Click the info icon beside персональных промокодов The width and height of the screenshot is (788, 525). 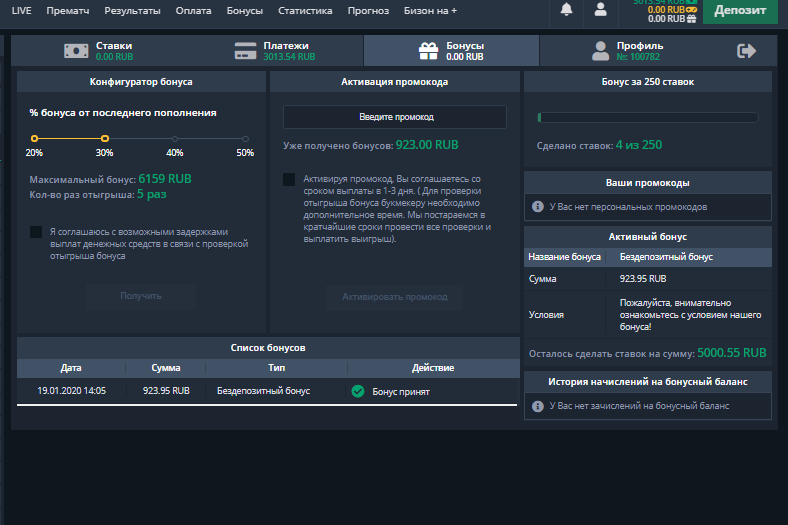pos(537,207)
